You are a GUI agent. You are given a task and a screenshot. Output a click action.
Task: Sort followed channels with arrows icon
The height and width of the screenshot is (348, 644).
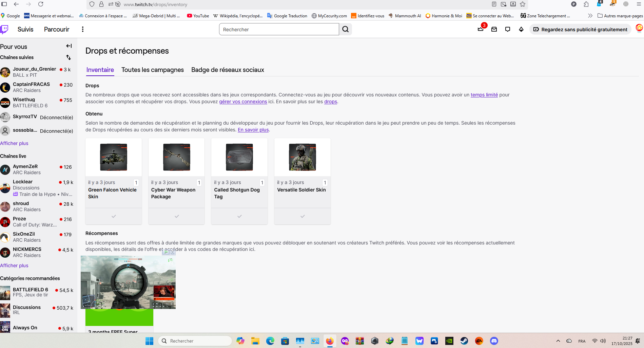(x=69, y=57)
